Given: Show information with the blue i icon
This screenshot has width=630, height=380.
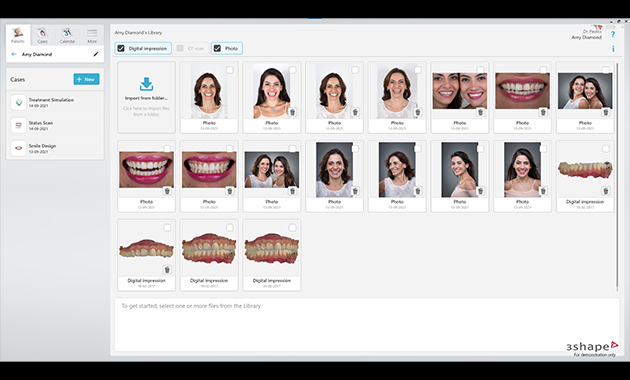Looking at the screenshot, I should click(x=613, y=49).
